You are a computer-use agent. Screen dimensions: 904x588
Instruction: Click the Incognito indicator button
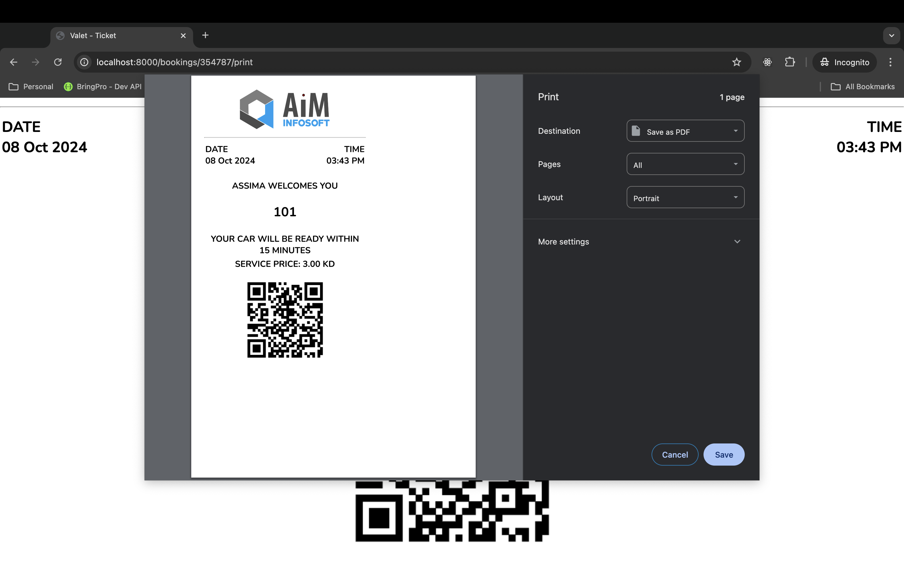click(844, 62)
